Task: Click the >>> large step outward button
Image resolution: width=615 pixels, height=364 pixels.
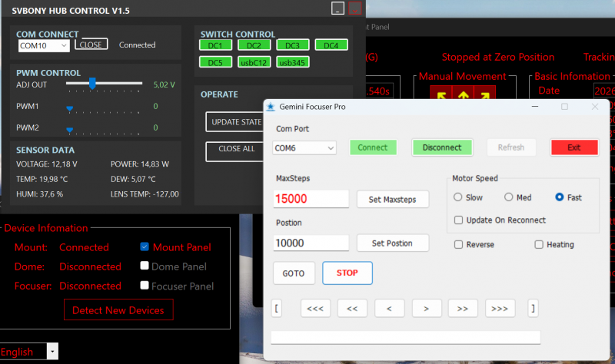Action: click(500, 309)
